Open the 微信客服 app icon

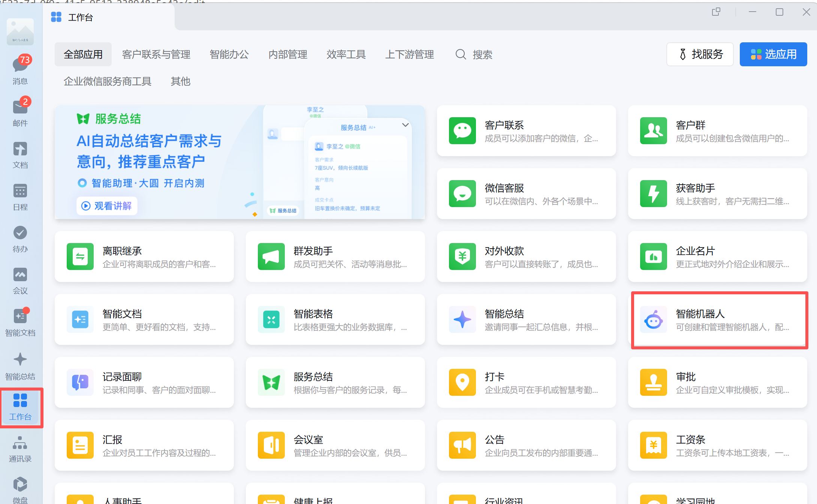pos(462,194)
